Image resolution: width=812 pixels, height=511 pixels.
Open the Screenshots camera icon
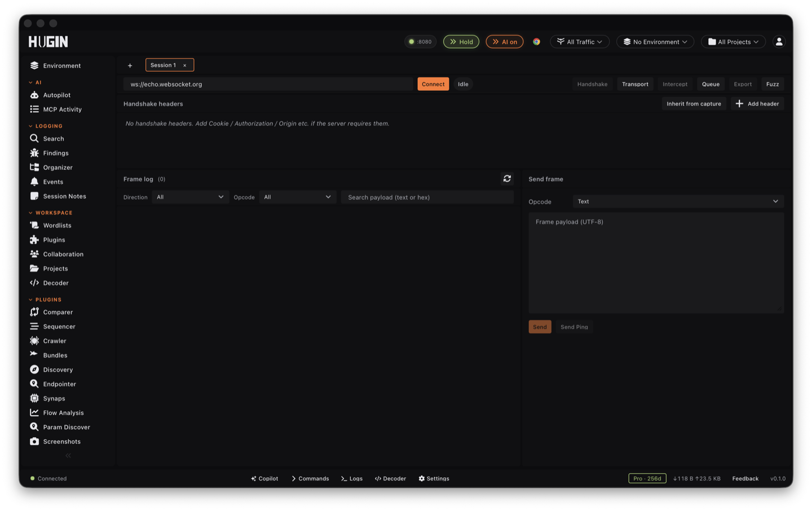34,442
